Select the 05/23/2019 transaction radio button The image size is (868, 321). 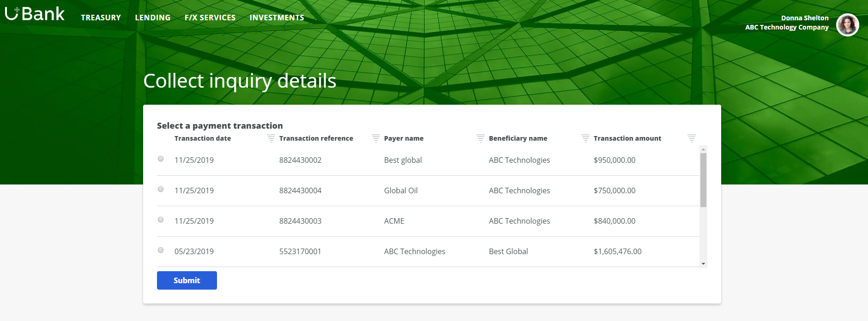pos(161,250)
